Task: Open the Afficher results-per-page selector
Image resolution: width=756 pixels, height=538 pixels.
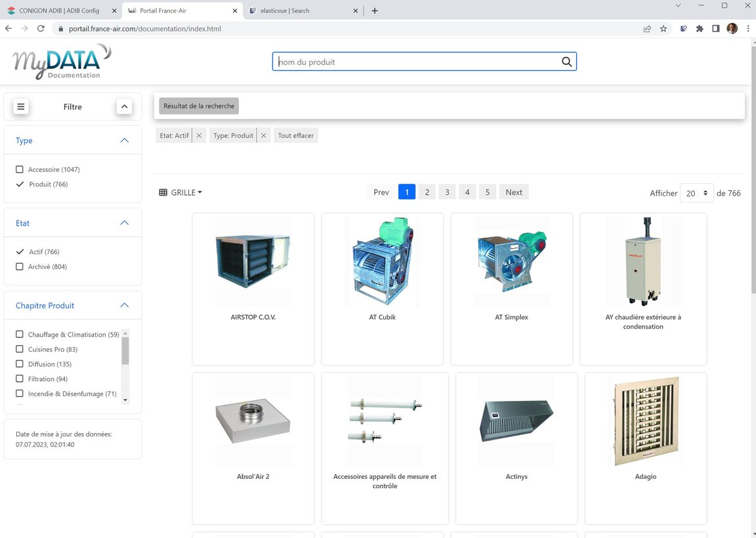Action: [696, 193]
